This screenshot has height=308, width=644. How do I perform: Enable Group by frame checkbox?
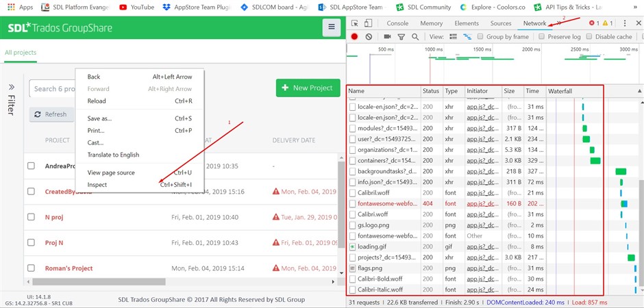[480, 36]
